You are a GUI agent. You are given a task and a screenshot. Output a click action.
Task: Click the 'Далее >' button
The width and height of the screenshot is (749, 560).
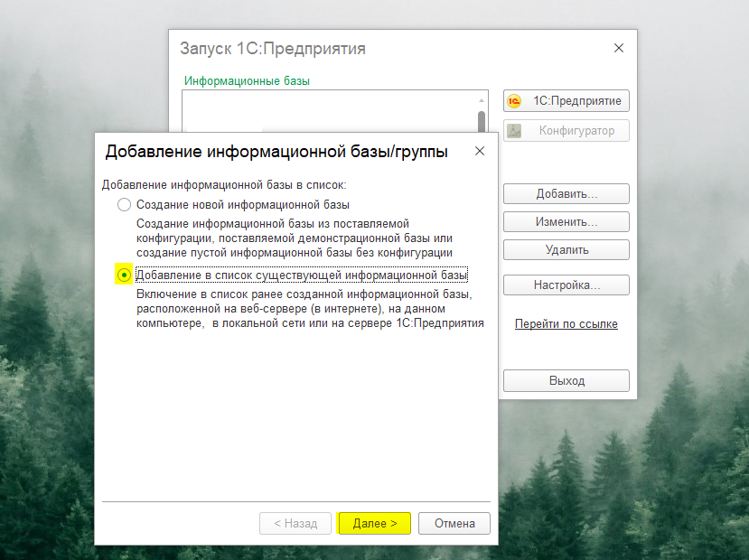[x=374, y=523]
